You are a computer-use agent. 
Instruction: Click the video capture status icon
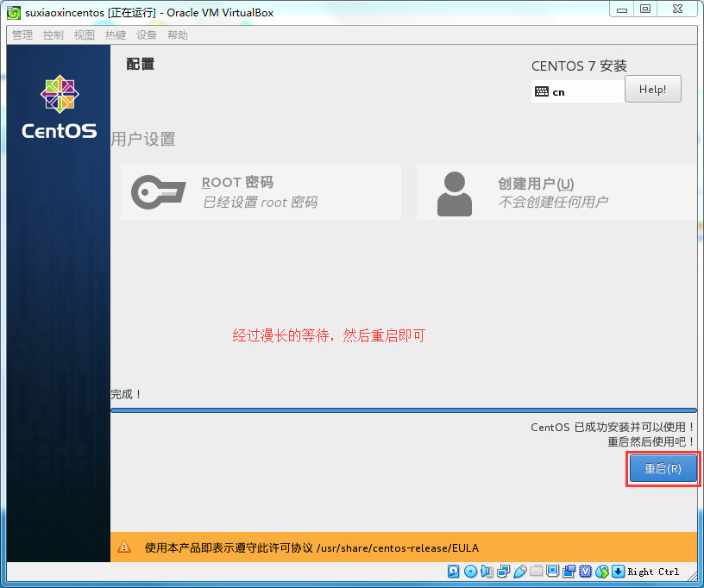[569, 571]
